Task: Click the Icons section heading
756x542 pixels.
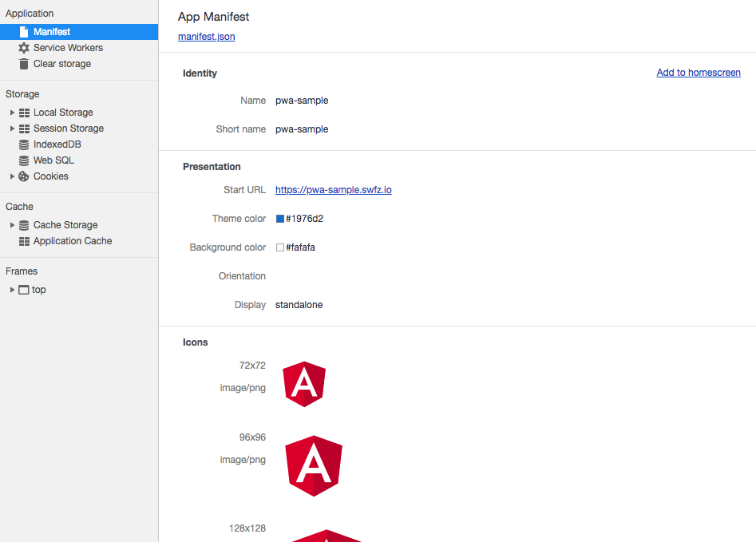Action: point(196,342)
